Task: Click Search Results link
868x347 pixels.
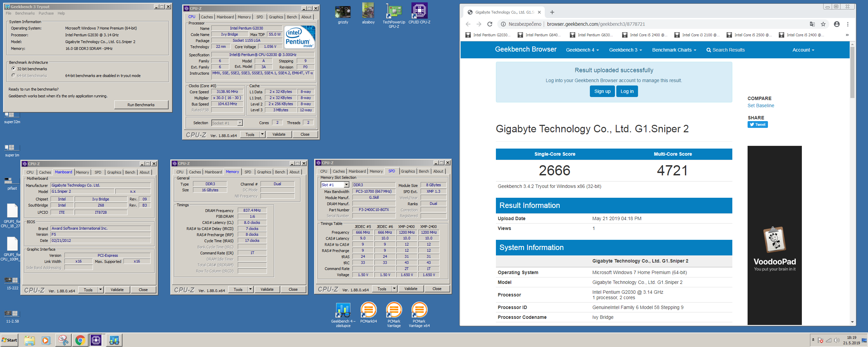Action: pyautogui.click(x=726, y=50)
